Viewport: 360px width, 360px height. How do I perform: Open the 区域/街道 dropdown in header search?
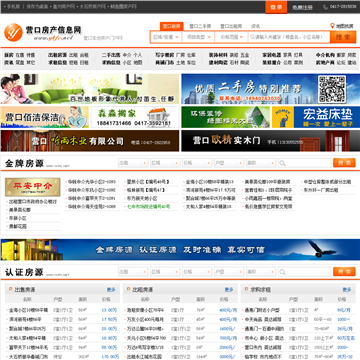point(166,37)
